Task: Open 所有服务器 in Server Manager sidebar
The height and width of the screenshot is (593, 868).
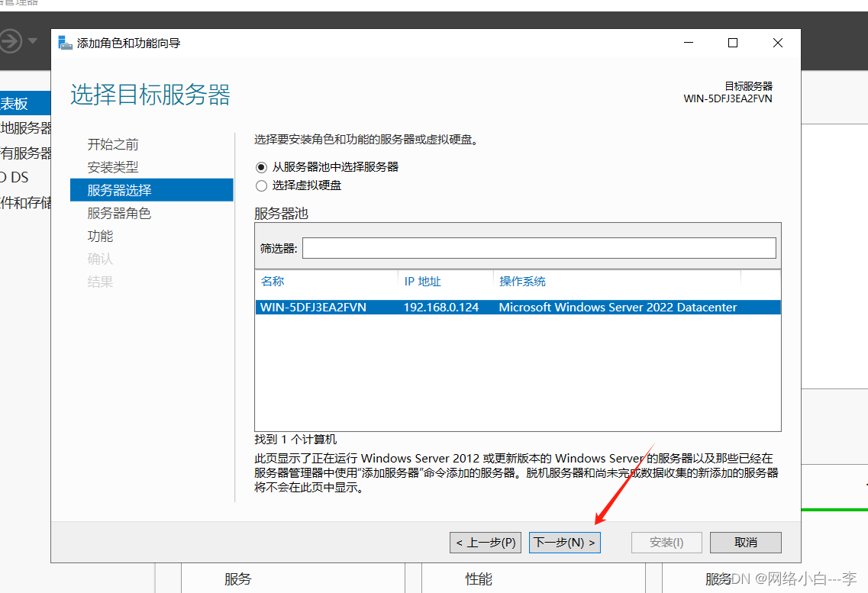Action: tap(25, 153)
